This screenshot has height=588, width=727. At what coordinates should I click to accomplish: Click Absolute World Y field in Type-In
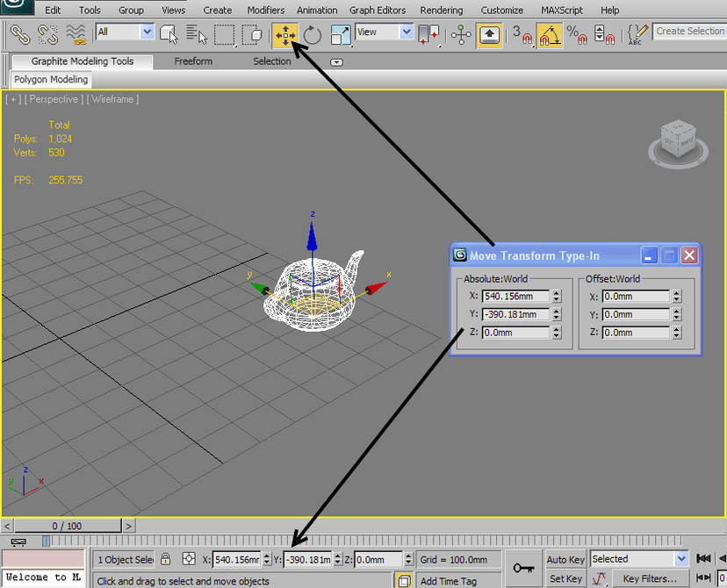tap(515, 314)
